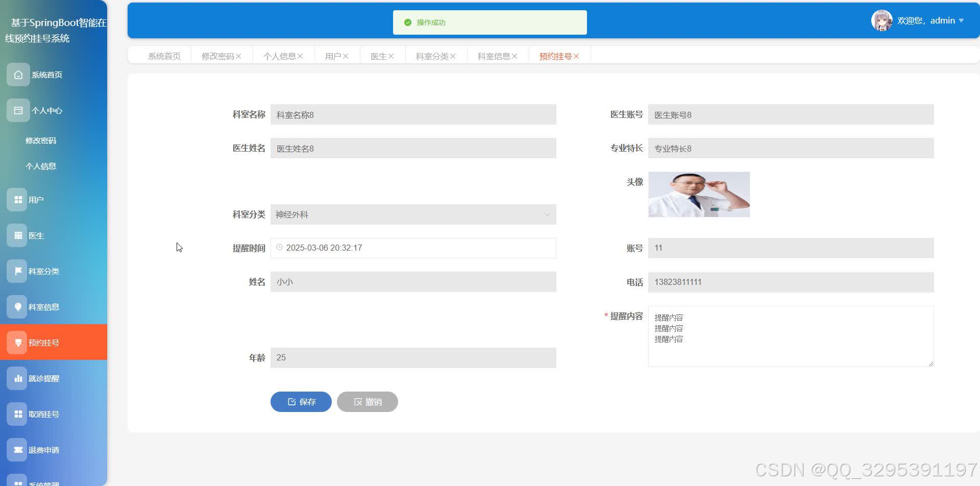Click the 个人中心 card icon in sidebar

pos(18,110)
